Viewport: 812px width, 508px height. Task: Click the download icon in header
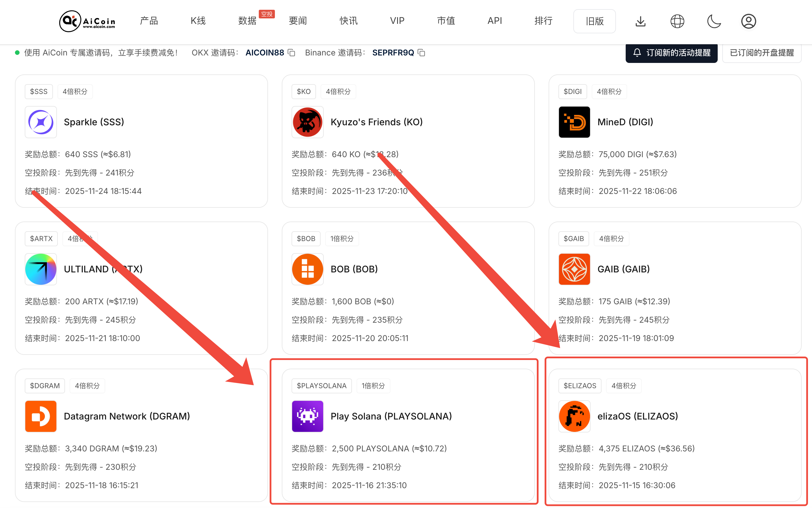point(640,21)
